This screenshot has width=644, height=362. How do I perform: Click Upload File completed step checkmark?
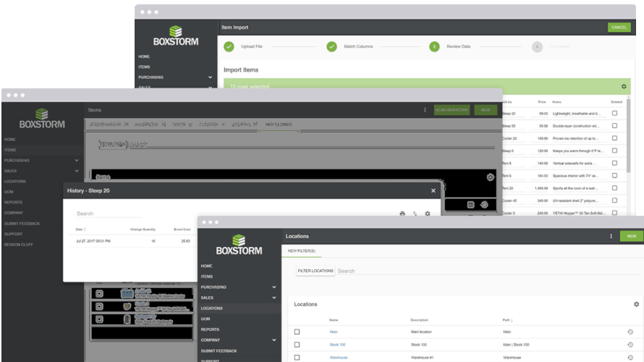pos(229,46)
